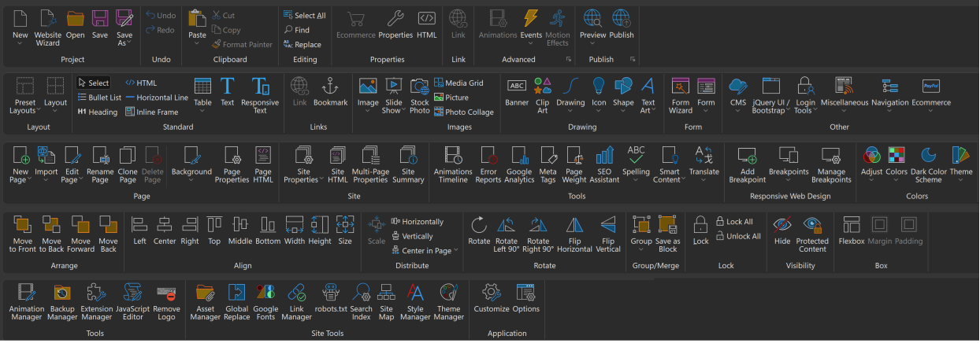Toggle the Lock on object
The height and width of the screenshot is (343, 980).
(x=700, y=231)
